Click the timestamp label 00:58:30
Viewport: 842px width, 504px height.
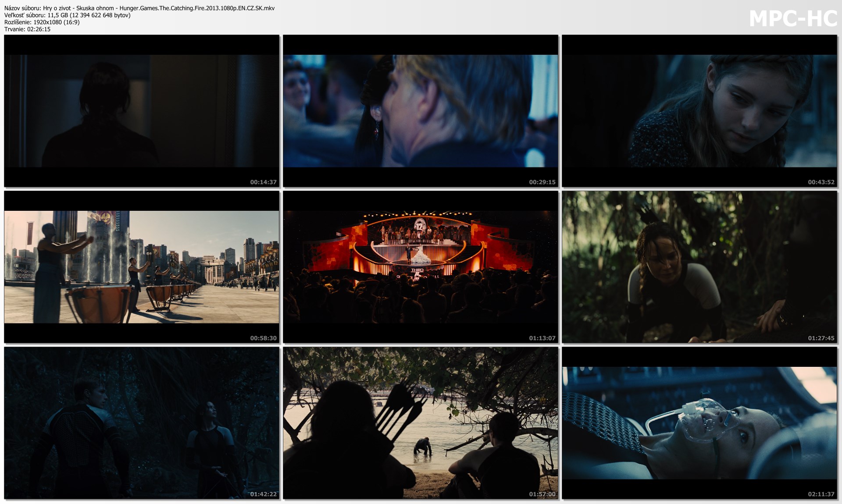click(263, 338)
